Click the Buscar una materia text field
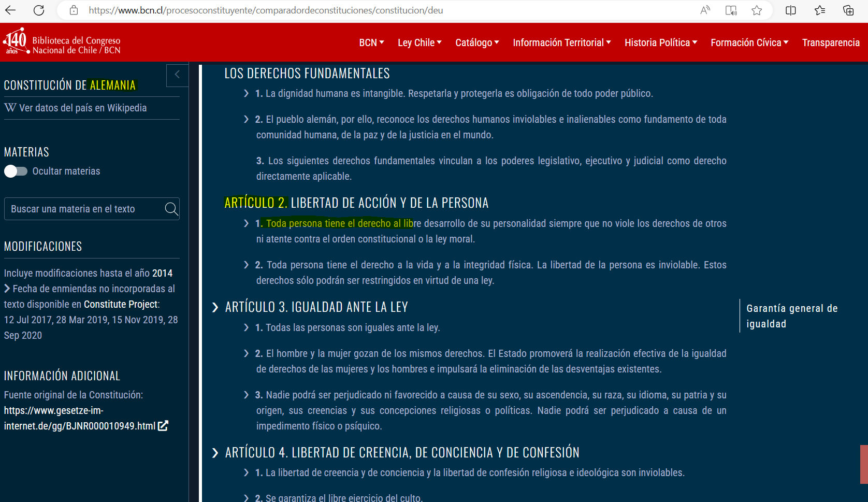 click(83, 209)
